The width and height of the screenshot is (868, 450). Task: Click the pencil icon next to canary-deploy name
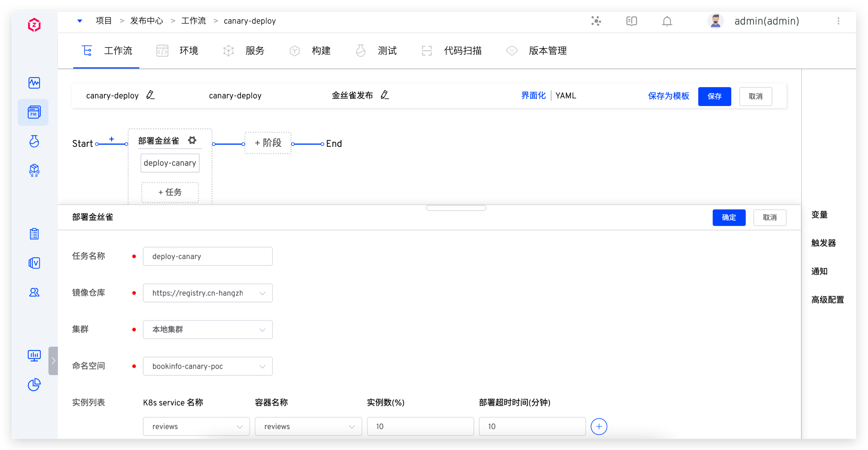[x=150, y=95]
